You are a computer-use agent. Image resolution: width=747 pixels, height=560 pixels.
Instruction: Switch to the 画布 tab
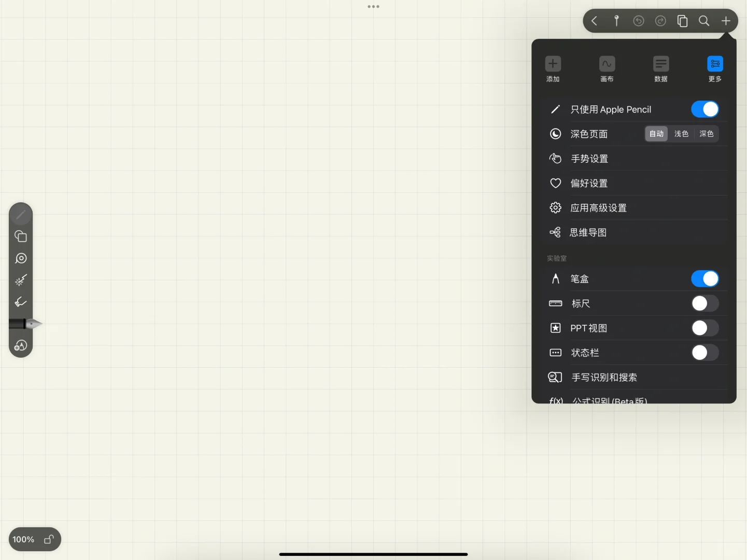(607, 69)
